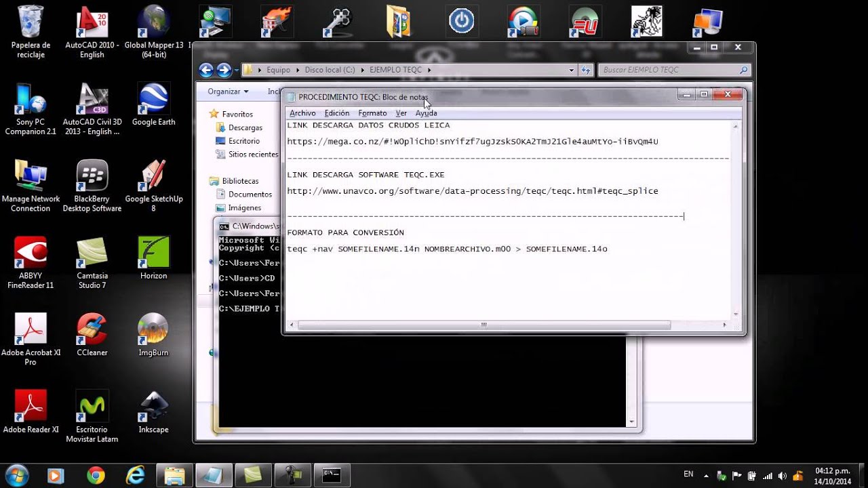Click Equipo in the address breadcrumb
This screenshot has width=868, height=488.
coord(278,70)
